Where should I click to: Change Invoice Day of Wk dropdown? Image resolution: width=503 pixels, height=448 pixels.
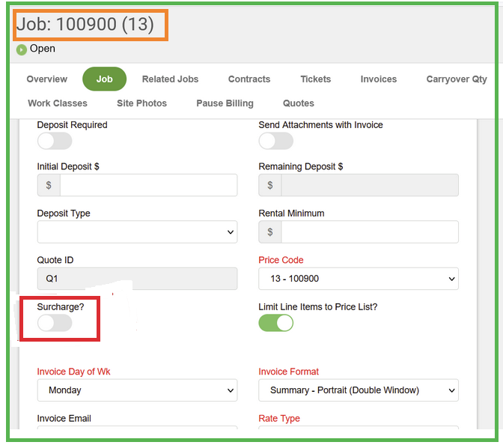click(x=137, y=390)
